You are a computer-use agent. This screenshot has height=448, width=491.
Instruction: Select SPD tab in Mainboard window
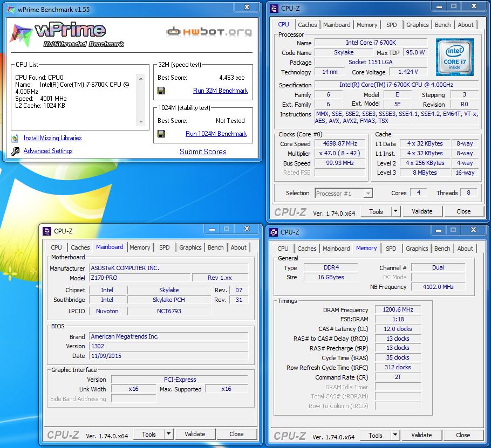pos(165,247)
